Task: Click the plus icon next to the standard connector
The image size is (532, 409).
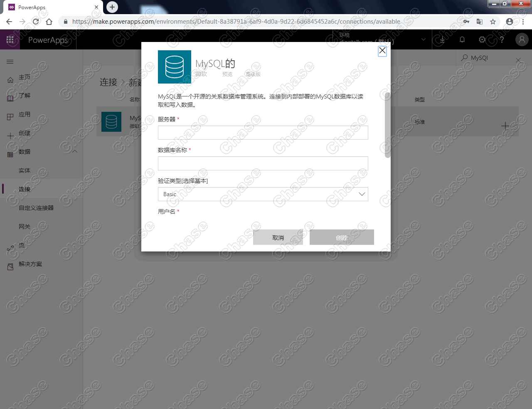Action: (505, 126)
